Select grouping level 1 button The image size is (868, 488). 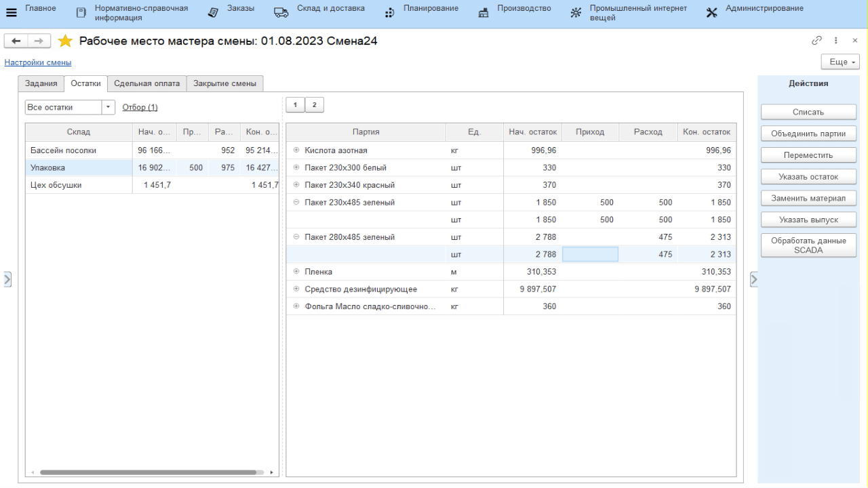295,104
